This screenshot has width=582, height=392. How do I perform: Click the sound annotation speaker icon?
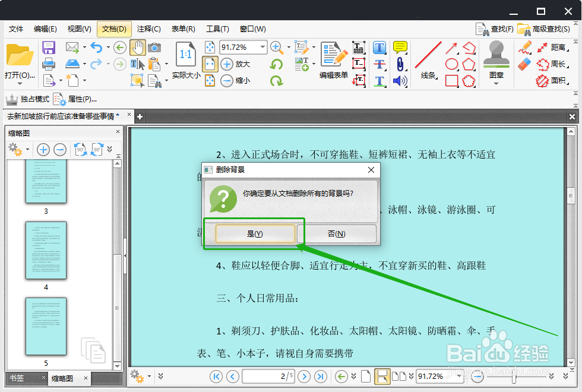point(399,80)
